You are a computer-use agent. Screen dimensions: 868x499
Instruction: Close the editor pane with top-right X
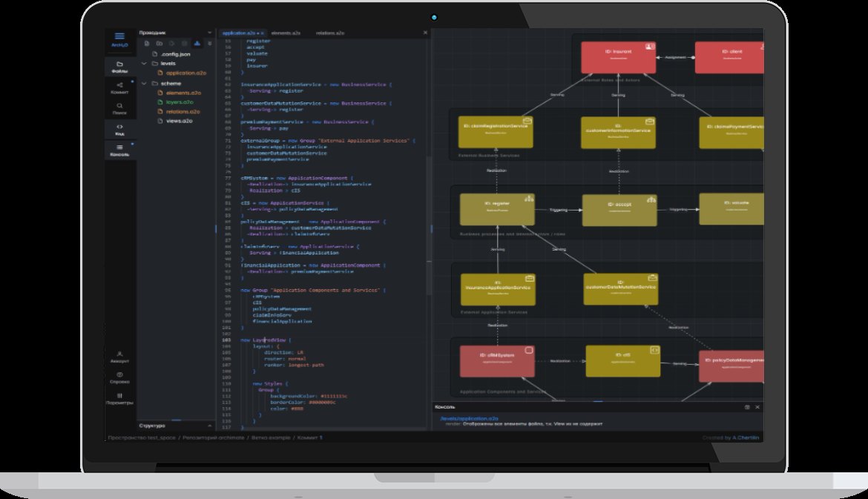coord(425,33)
